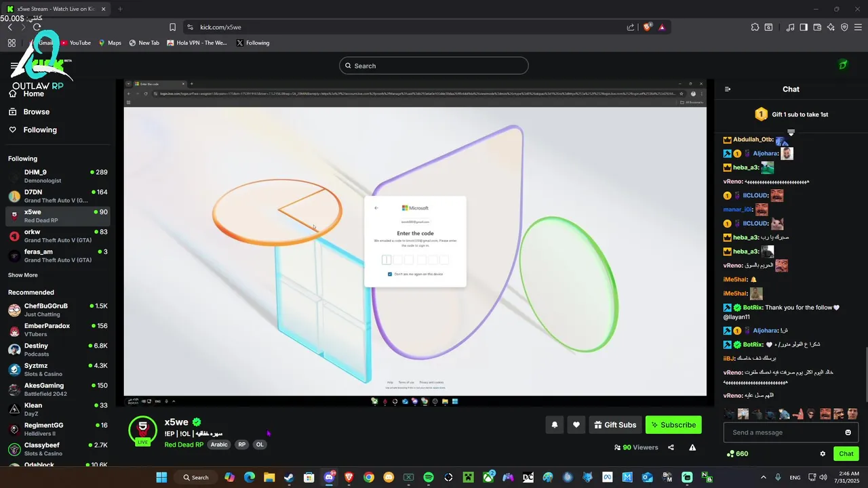Viewport: 868px width, 488px height.
Task: Click the Brave Shields lion icon
Action: pos(648,27)
